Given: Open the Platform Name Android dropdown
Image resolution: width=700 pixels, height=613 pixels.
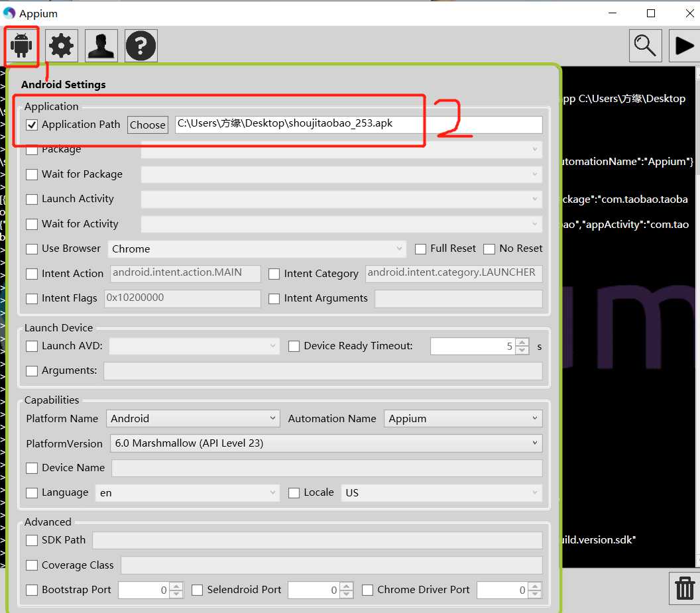Looking at the screenshot, I should click(193, 419).
